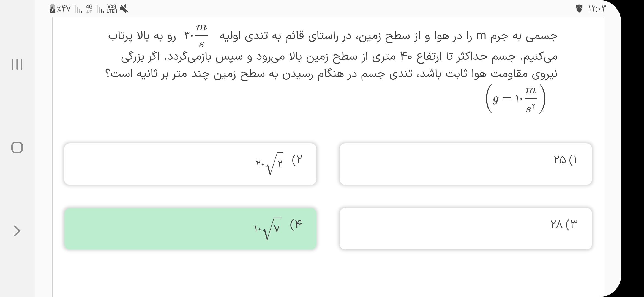Tap the shield icon beside the clock
The image size is (644, 297).
point(579,9)
